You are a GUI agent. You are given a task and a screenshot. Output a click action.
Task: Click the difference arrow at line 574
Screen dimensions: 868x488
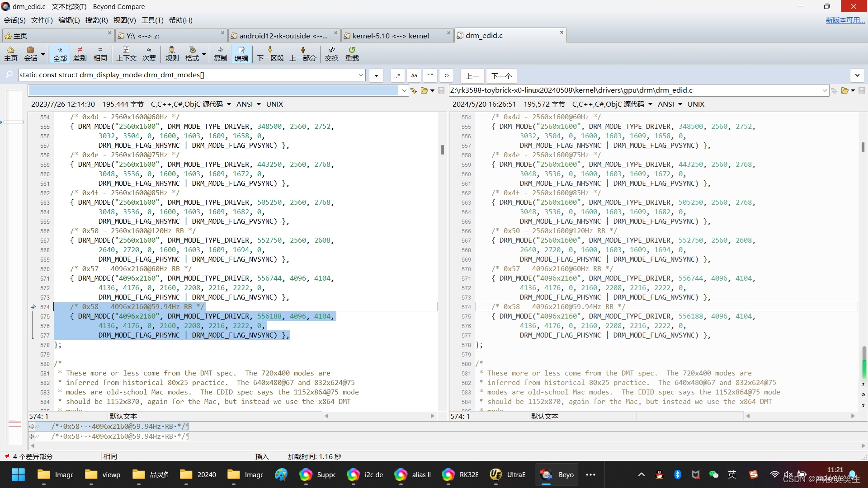click(x=33, y=307)
